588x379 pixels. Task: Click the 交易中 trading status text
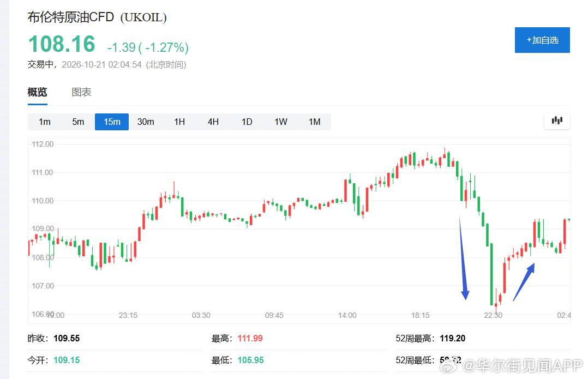40,64
